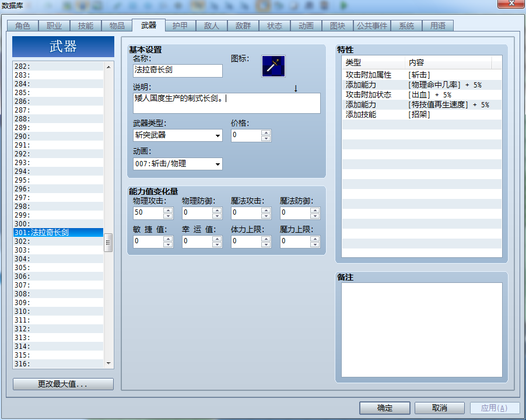Viewport: 526px width, 420px height.
Task: Increase 价格 with its up arrow
Action: pyautogui.click(x=266, y=133)
